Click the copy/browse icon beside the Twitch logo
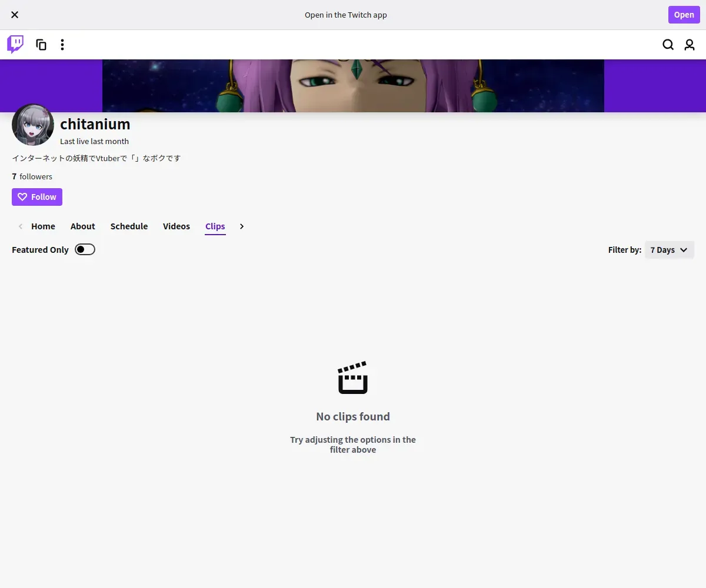Image resolution: width=706 pixels, height=588 pixels. pos(41,45)
